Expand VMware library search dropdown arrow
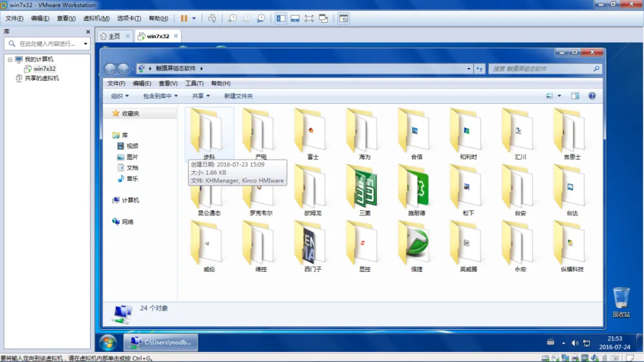Viewport: 644px width, 362px height. 85,44
